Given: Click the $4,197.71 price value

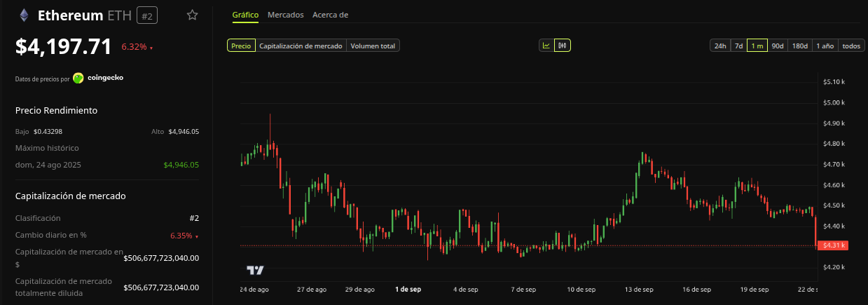Looking at the screenshot, I should [64, 47].
